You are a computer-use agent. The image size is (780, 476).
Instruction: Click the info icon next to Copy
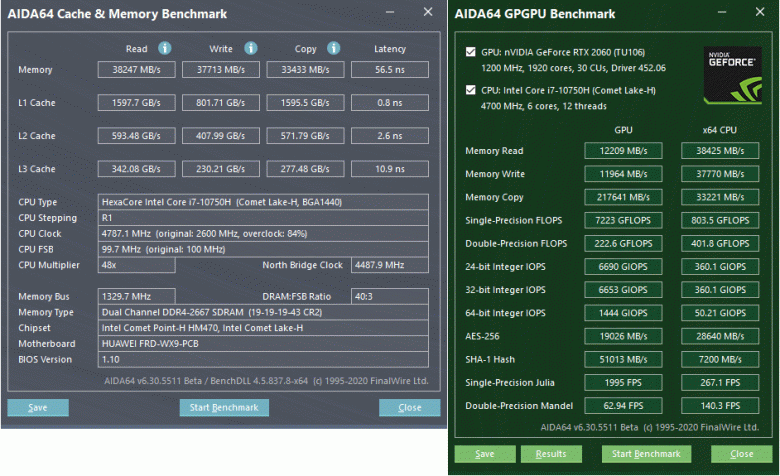pyautogui.click(x=334, y=48)
